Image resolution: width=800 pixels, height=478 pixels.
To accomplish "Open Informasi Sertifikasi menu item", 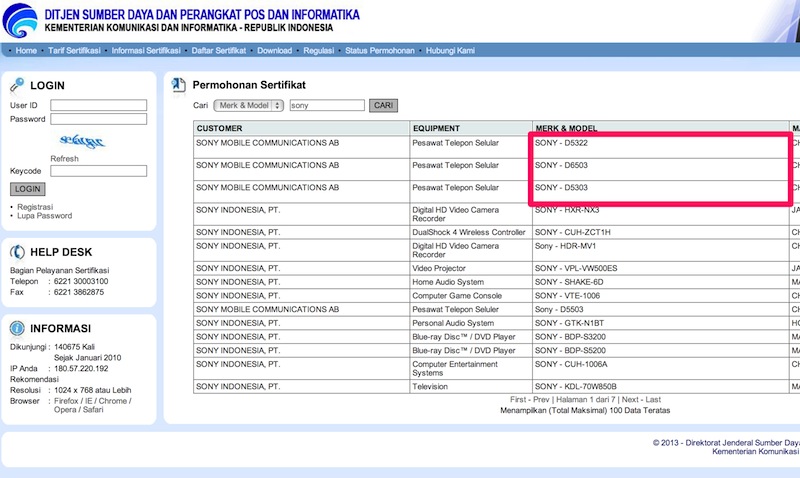I will [146, 51].
